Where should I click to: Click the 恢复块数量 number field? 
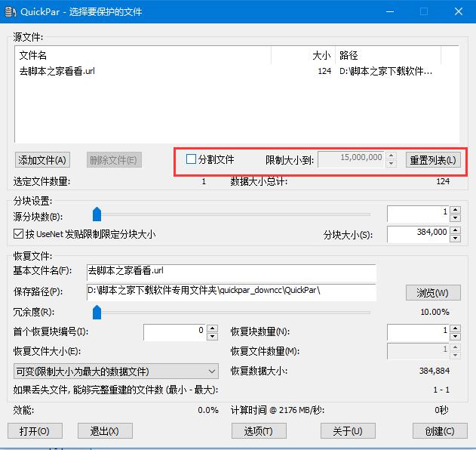click(419, 332)
